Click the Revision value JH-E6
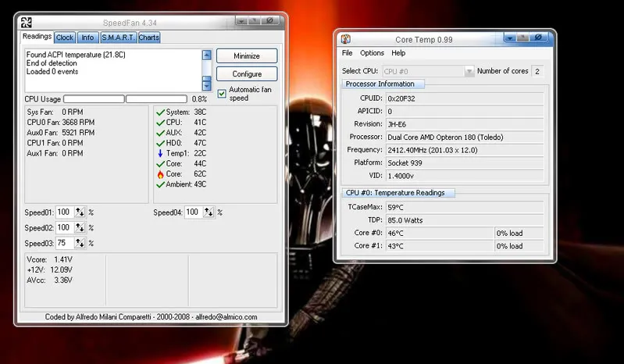Viewport: 624px width, 364px height. point(465,124)
